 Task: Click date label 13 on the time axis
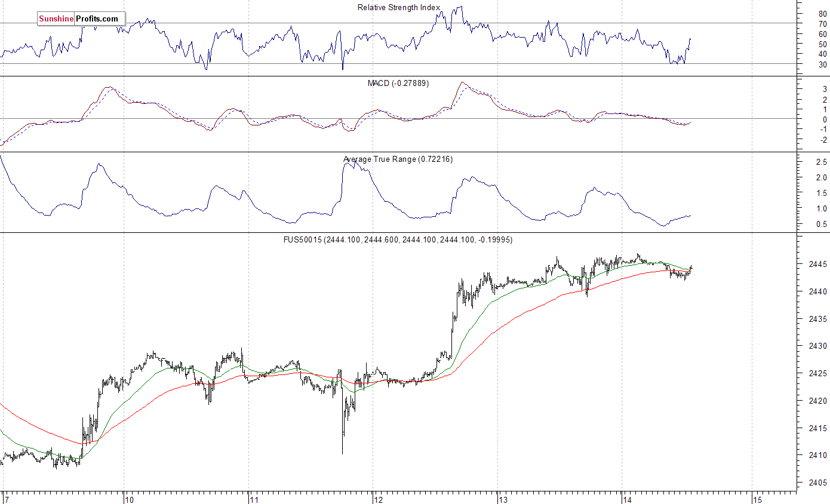tap(503, 499)
